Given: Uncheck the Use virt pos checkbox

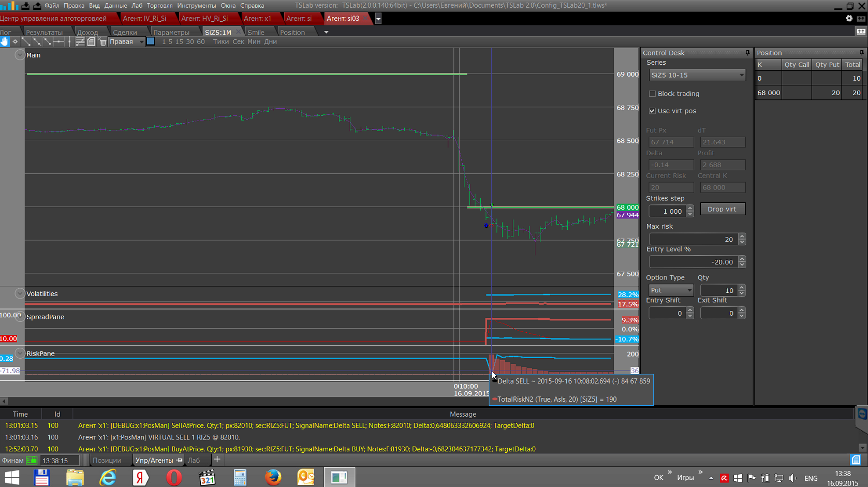Looking at the screenshot, I should [x=652, y=111].
